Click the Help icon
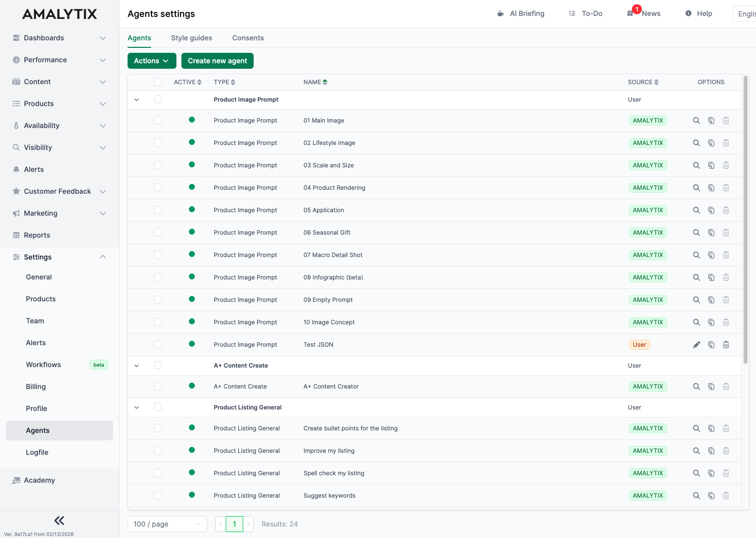Screen dimensions: 756x538 (688, 13)
